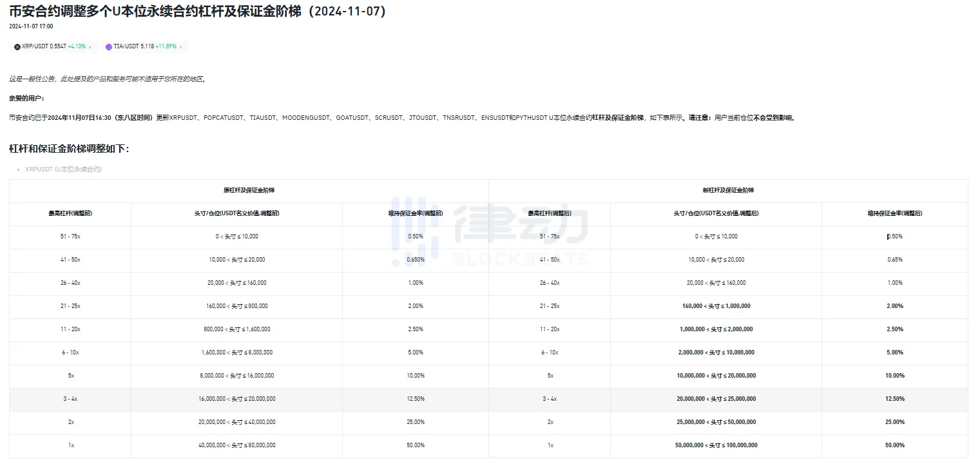Open the XRP/USDT 0.5547 price chip
The height and width of the screenshot is (464, 980).
(53, 47)
